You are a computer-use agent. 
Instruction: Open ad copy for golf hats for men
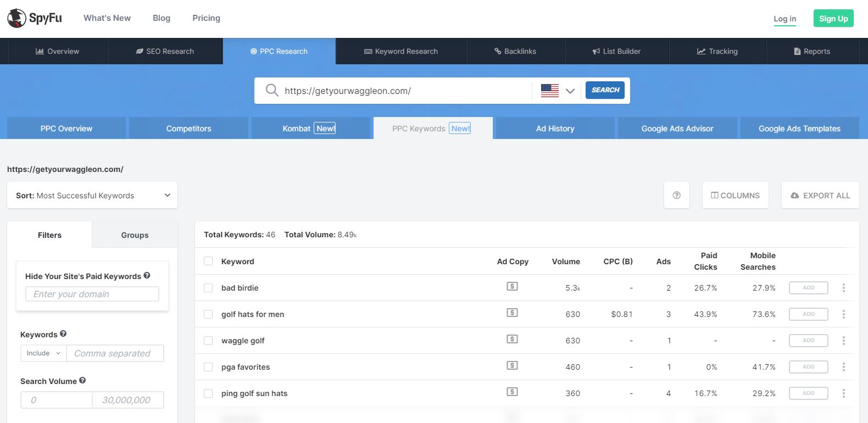coord(512,313)
